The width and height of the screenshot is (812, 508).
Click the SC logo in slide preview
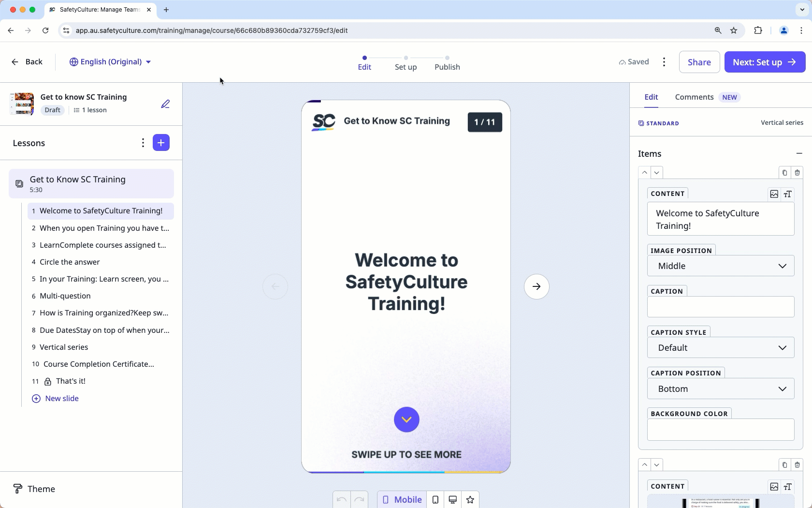click(x=323, y=122)
